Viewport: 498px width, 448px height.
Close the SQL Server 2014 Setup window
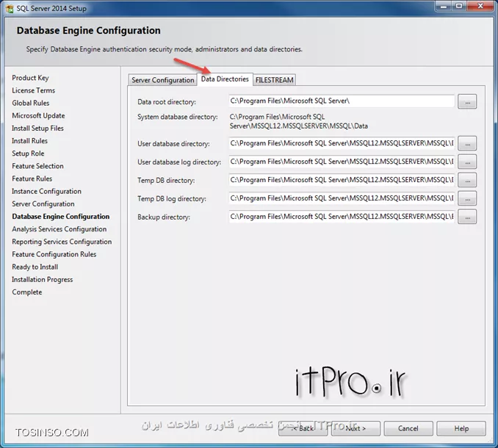480,6
